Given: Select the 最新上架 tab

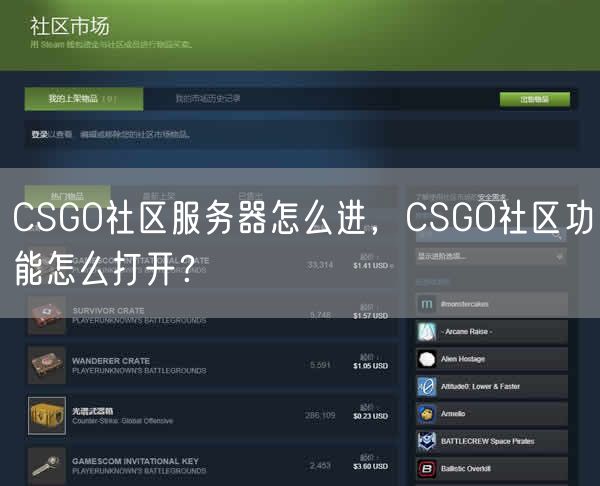Looking at the screenshot, I should click(x=159, y=196).
